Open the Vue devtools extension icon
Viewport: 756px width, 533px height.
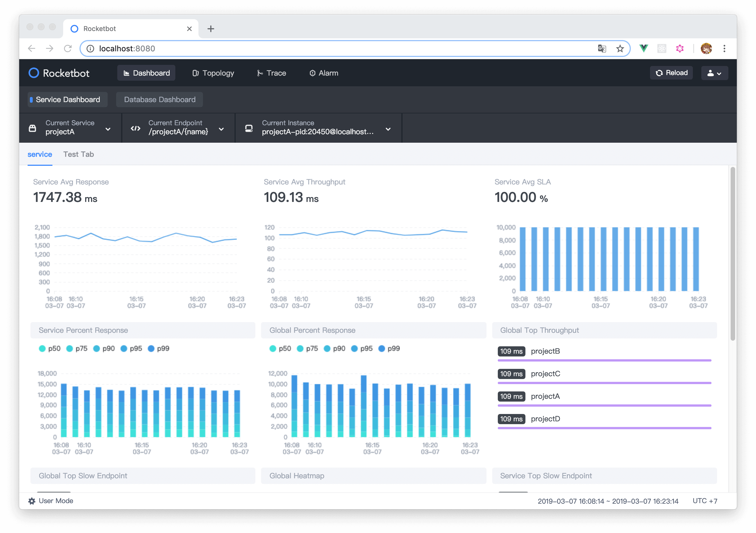click(644, 49)
